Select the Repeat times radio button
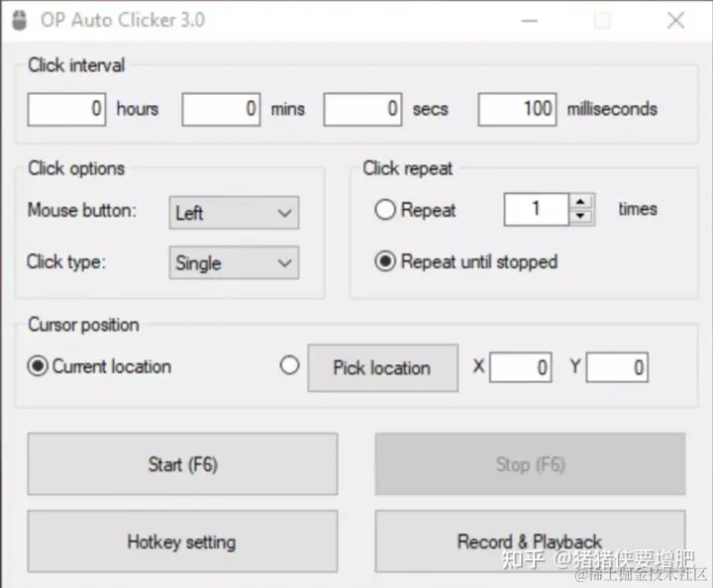713x588 pixels. [x=385, y=210]
